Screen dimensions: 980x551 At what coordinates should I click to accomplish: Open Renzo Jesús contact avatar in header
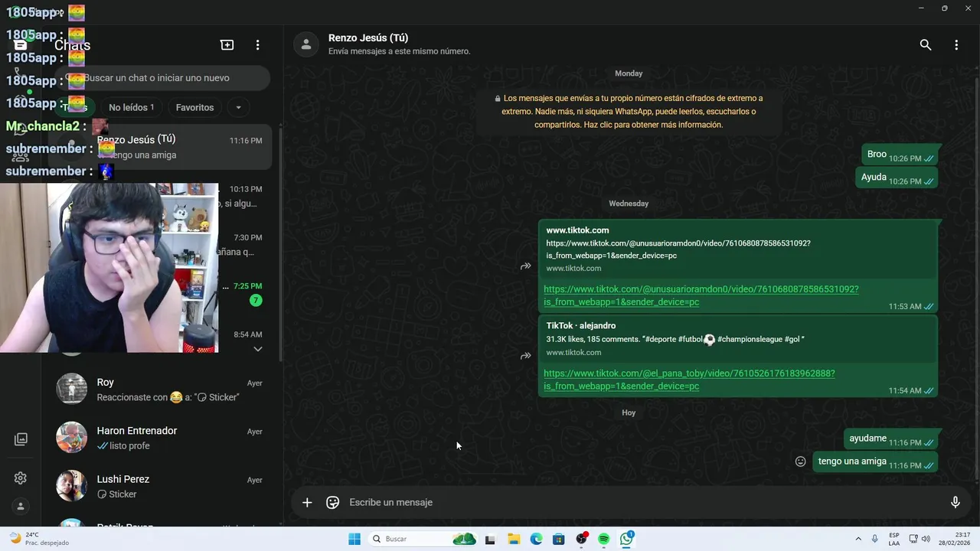tap(306, 44)
